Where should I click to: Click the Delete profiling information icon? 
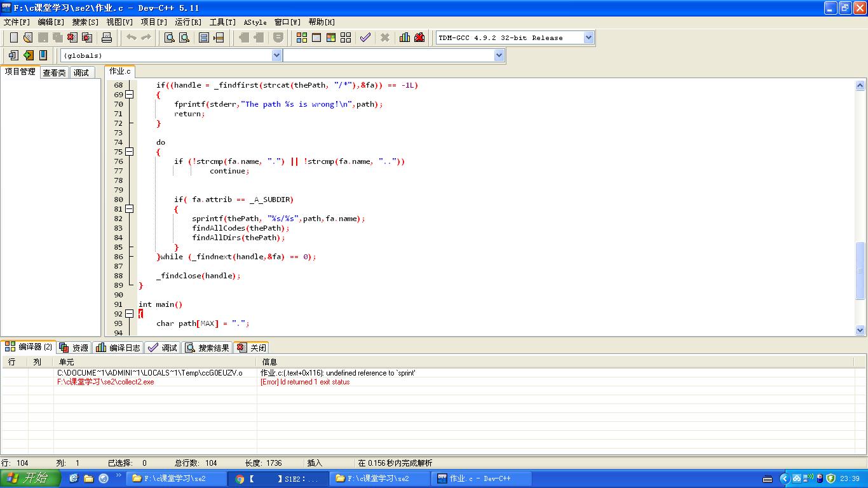tap(419, 38)
